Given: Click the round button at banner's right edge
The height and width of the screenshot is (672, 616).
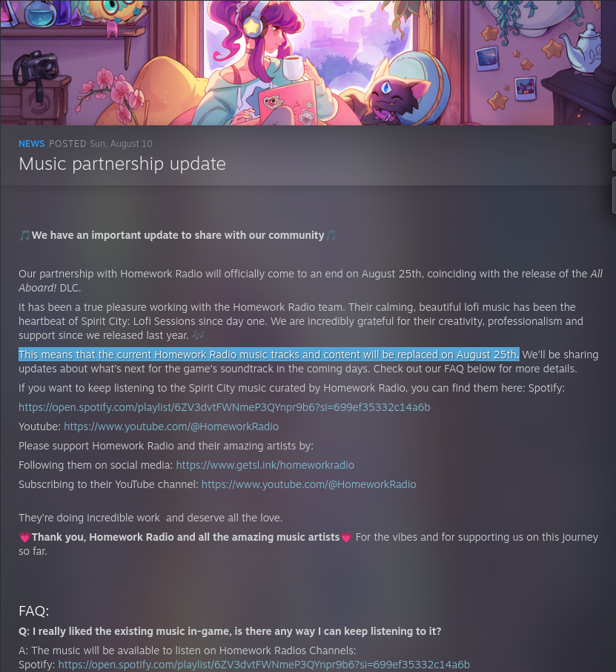Looking at the screenshot, I should (614, 98).
